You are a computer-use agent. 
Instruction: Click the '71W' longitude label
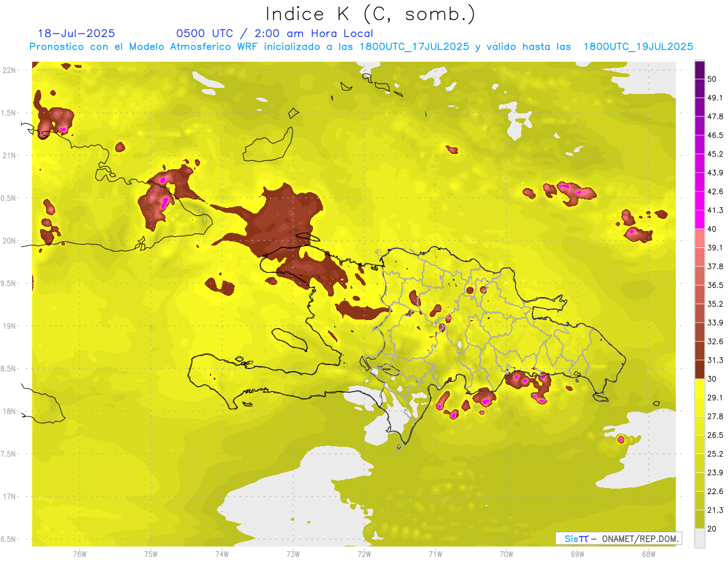[x=435, y=554]
